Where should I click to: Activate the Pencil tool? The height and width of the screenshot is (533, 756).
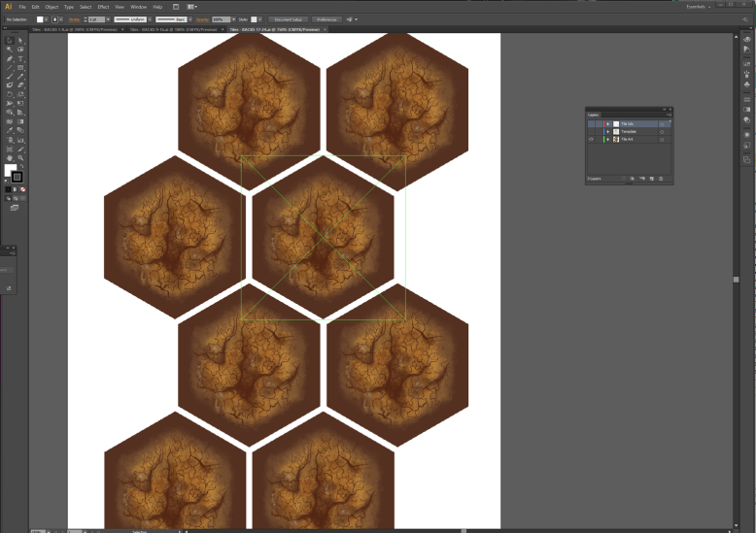pyautogui.click(x=20, y=77)
